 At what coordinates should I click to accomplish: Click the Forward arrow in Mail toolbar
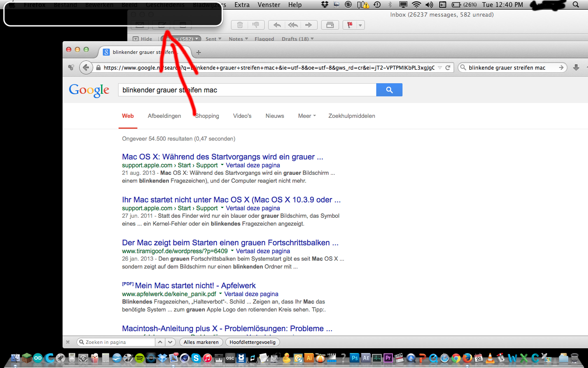point(309,25)
